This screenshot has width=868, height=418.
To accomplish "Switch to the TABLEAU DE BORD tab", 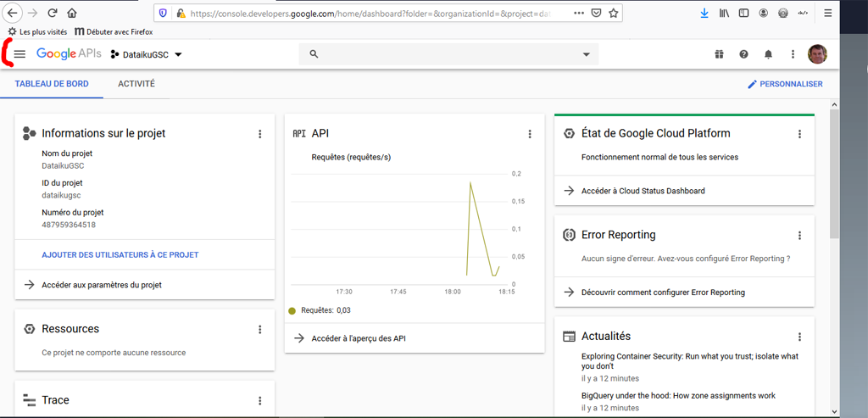I will (52, 84).
